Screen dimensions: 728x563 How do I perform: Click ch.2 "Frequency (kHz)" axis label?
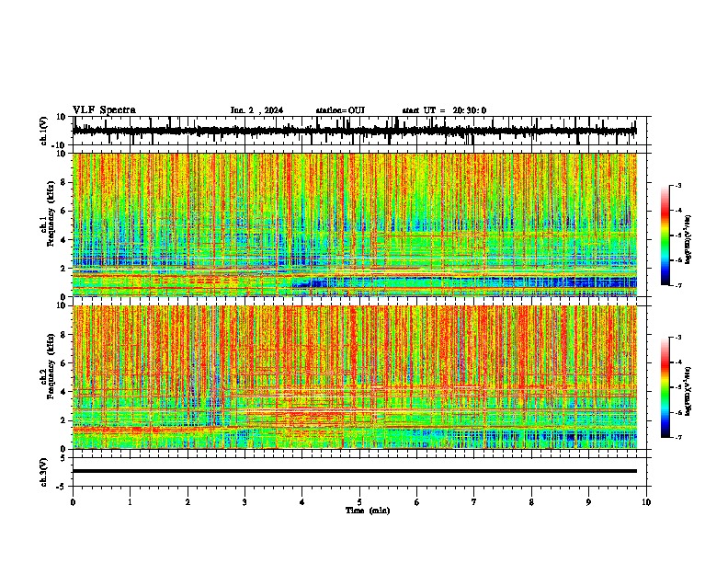[x=51, y=366]
